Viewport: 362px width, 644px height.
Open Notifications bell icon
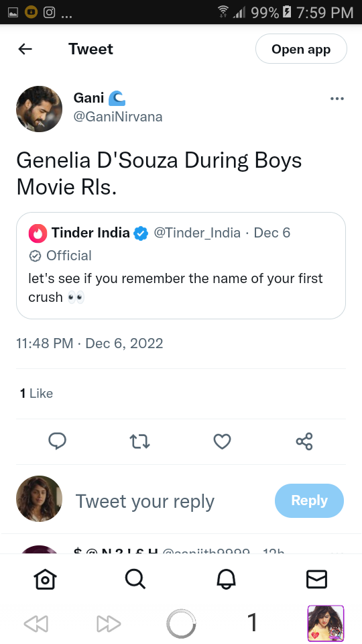226,580
